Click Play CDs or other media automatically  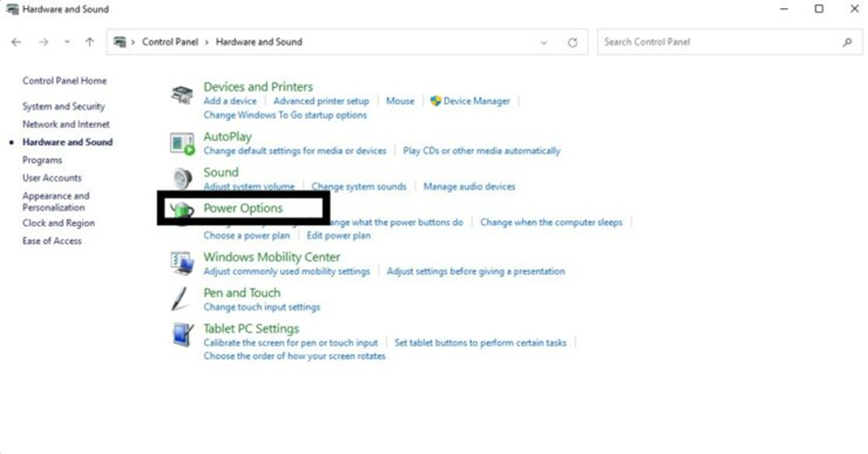(x=482, y=150)
